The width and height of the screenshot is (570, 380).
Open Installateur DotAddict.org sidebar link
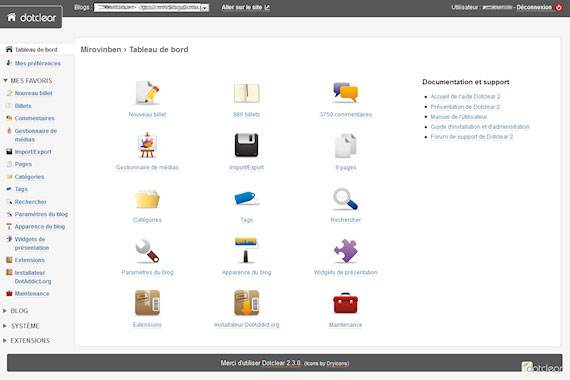tap(33, 277)
